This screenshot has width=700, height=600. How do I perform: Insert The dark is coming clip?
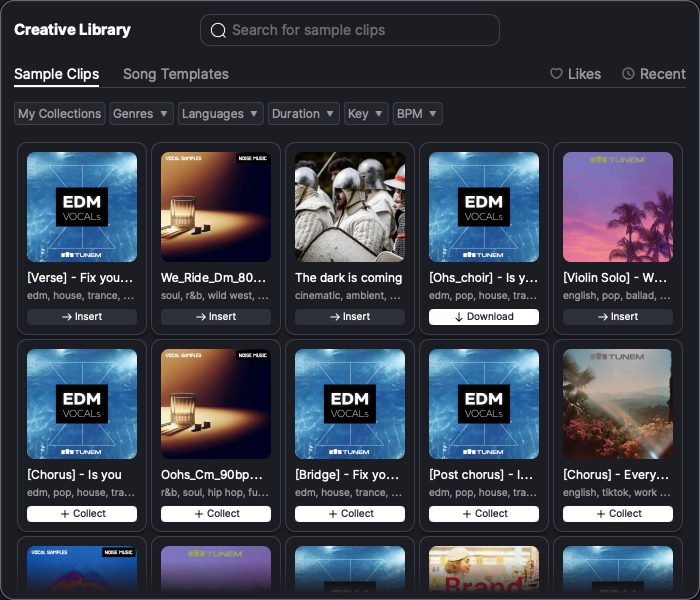(350, 317)
